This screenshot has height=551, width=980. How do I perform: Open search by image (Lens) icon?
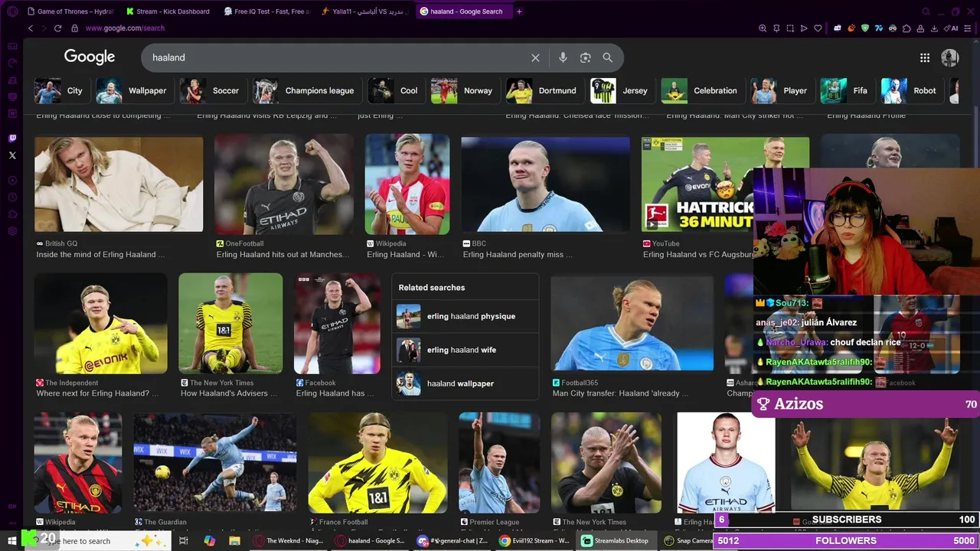585,57
